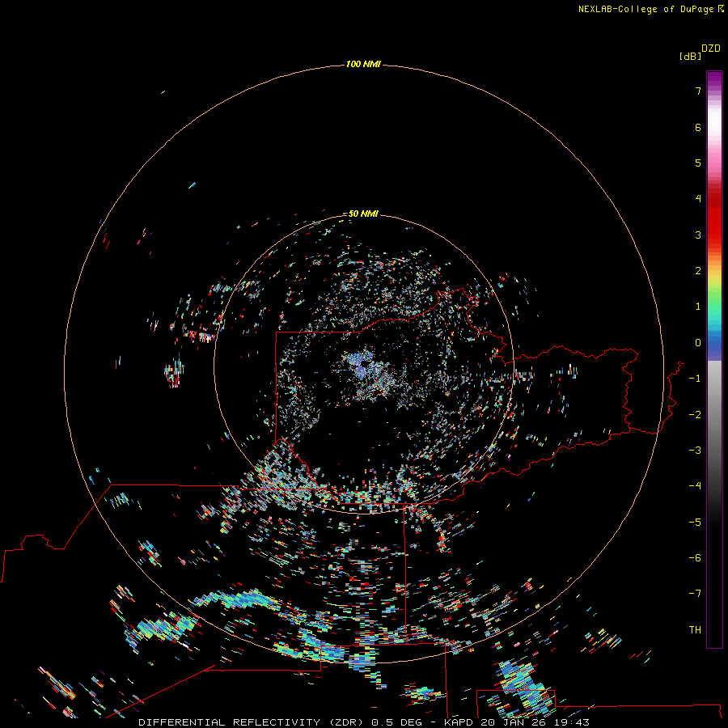Click the 1 value on color scale
The height and width of the screenshot is (728, 728).
698,307
